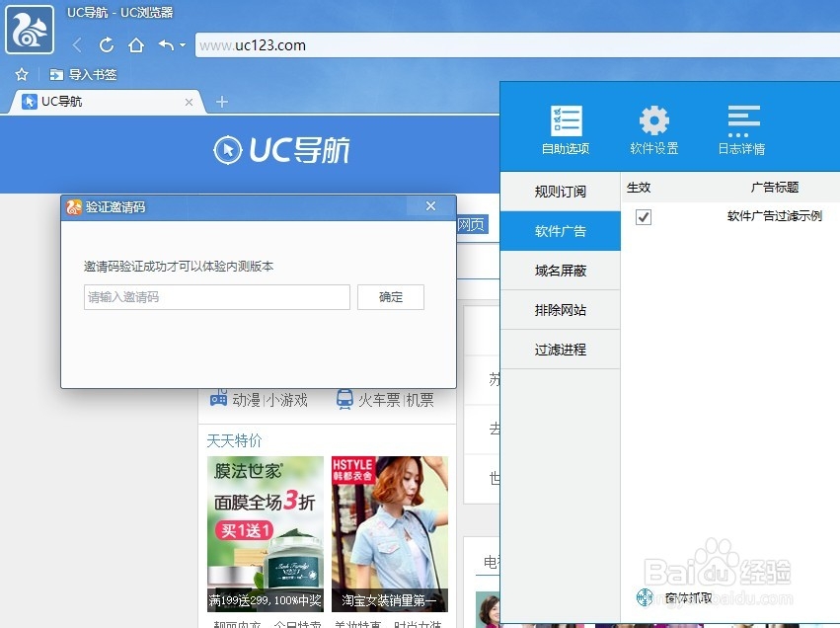Click the address bar showing www.uc123.com
Screen dimensions: 840x628
(x=517, y=45)
